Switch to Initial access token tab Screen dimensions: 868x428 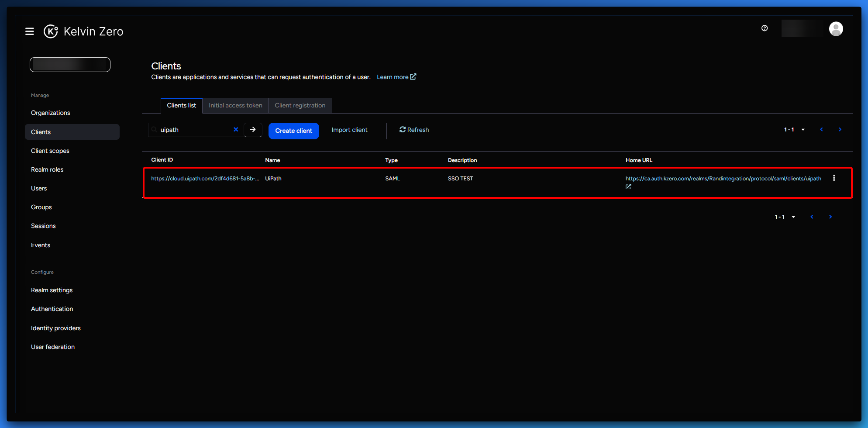click(x=235, y=106)
